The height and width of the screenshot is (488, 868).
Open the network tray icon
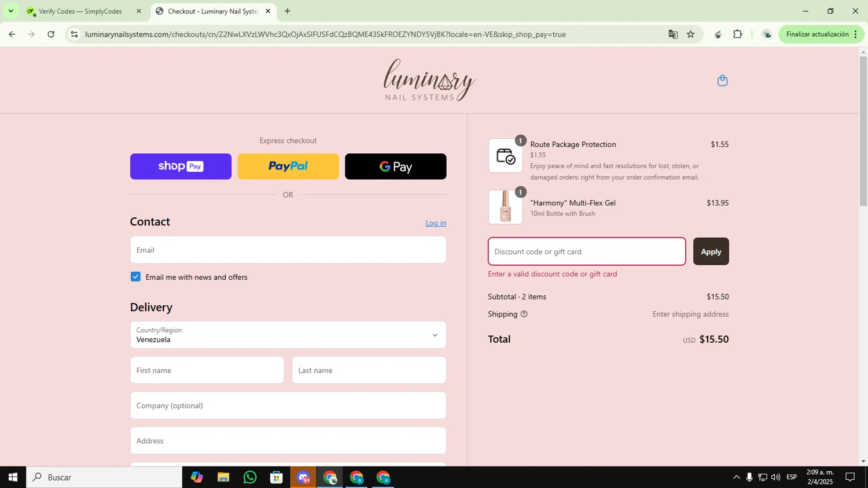[763, 477]
